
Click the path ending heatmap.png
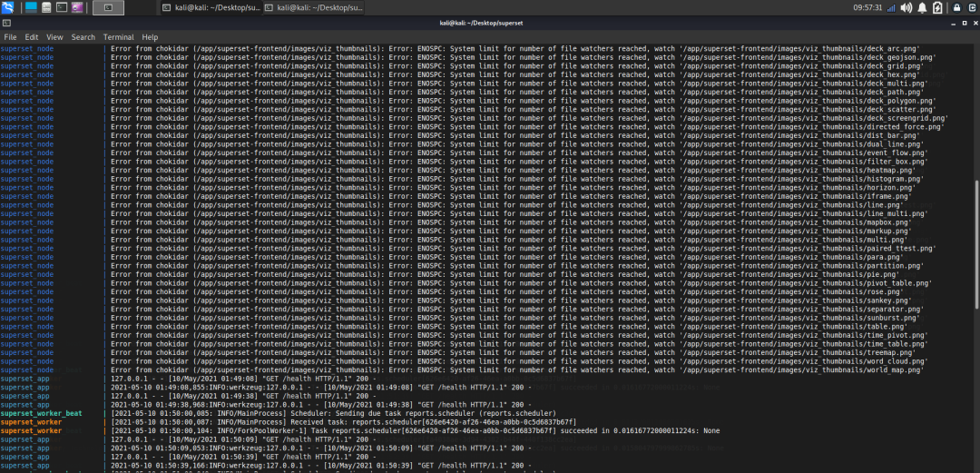(x=799, y=170)
